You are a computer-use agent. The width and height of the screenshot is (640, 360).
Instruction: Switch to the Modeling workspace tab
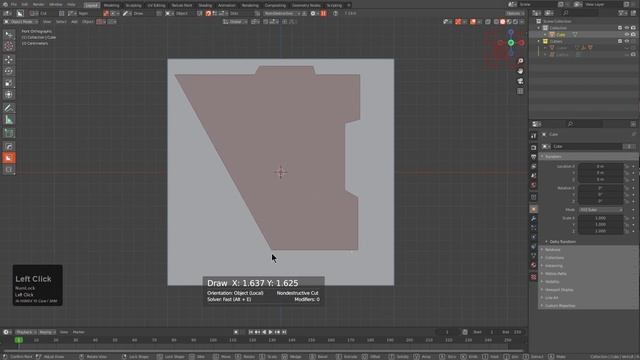click(x=111, y=5)
